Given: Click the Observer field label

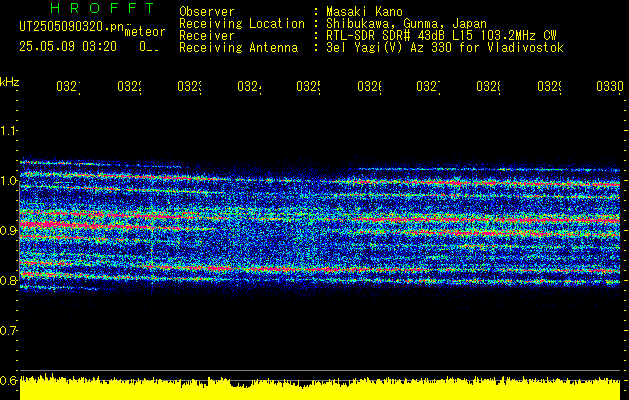Looking at the screenshot, I should tap(207, 11).
